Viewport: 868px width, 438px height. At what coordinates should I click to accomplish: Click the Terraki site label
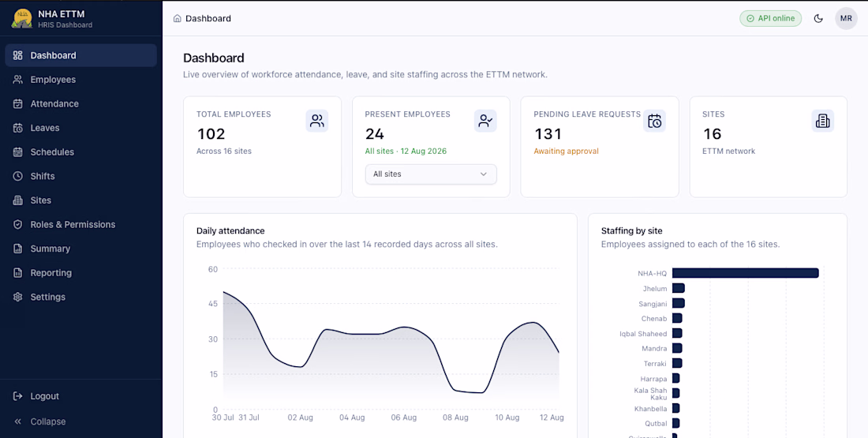tap(655, 363)
